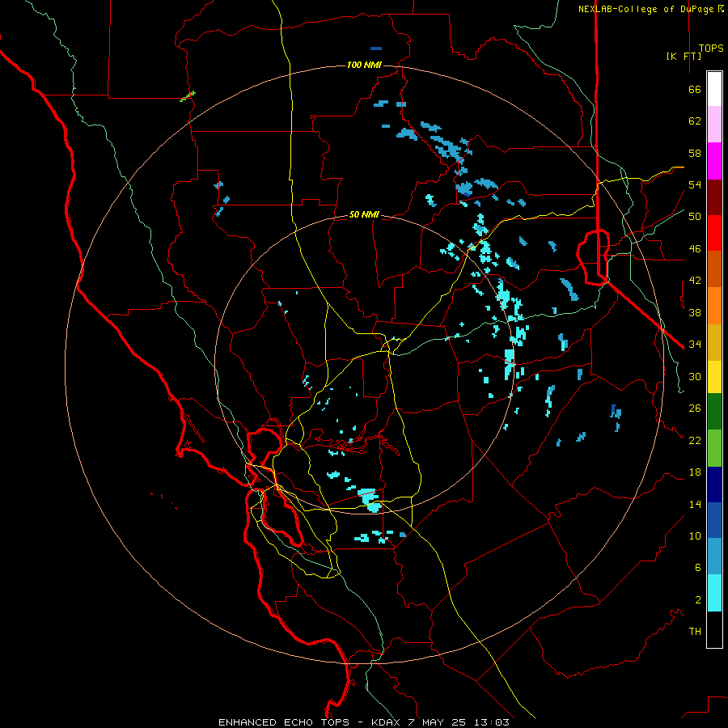Click the NEXLAB-College of DuPage credit text

651,9
